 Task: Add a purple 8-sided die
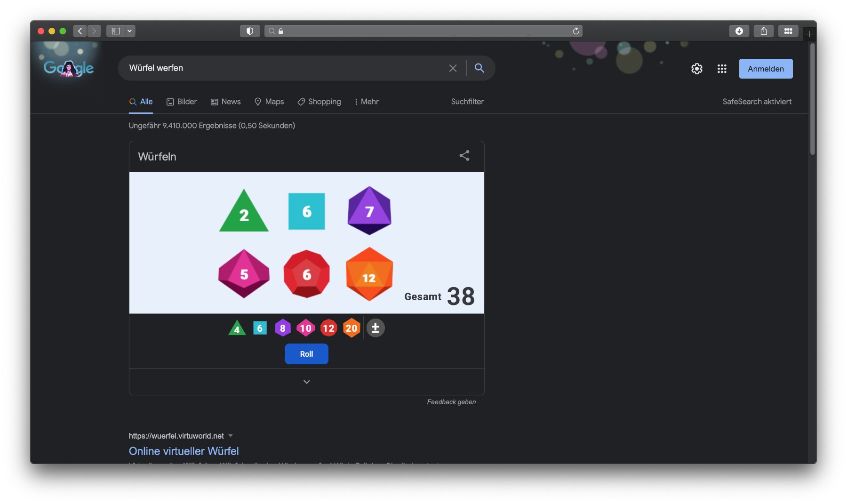[x=282, y=328]
